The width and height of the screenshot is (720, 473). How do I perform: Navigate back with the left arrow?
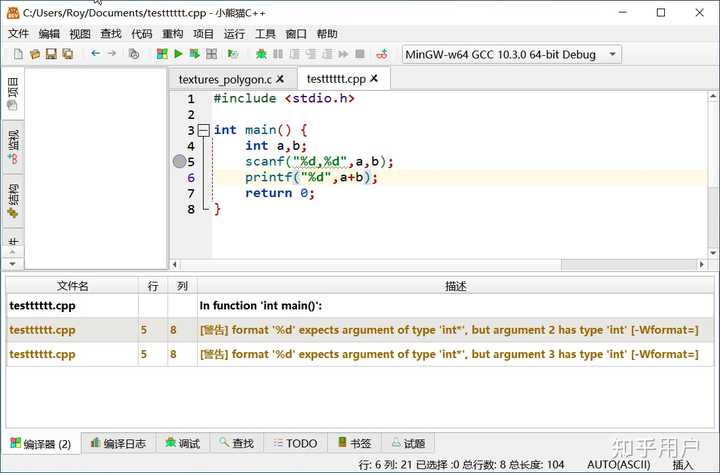(x=96, y=54)
